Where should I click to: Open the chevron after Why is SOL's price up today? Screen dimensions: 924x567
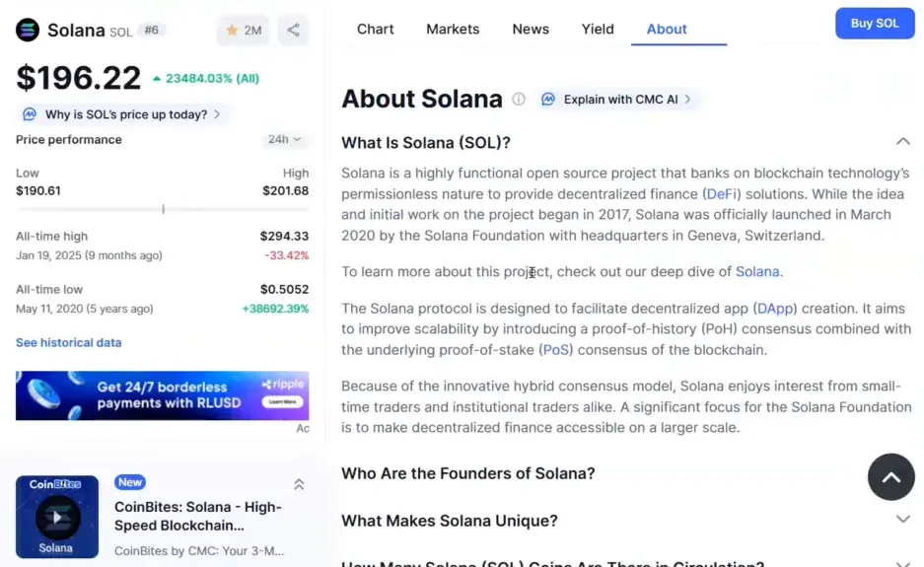click(218, 114)
